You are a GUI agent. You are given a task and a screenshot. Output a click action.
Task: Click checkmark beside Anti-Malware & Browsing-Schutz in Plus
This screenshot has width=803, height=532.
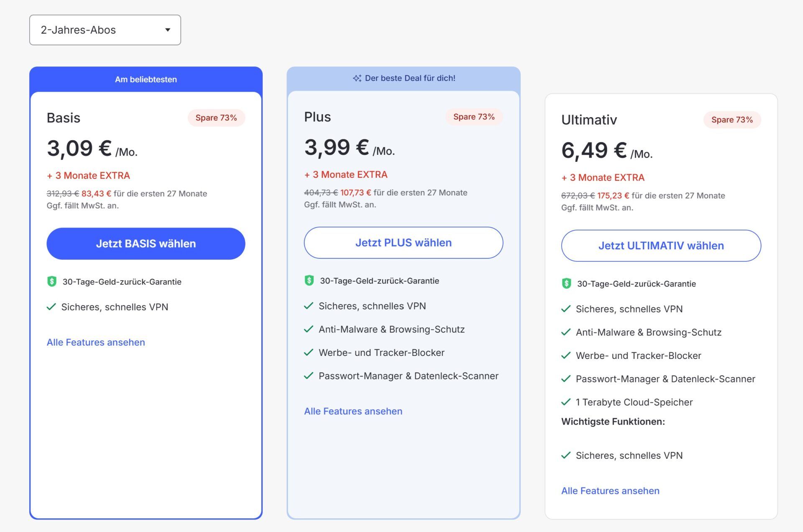309,330
